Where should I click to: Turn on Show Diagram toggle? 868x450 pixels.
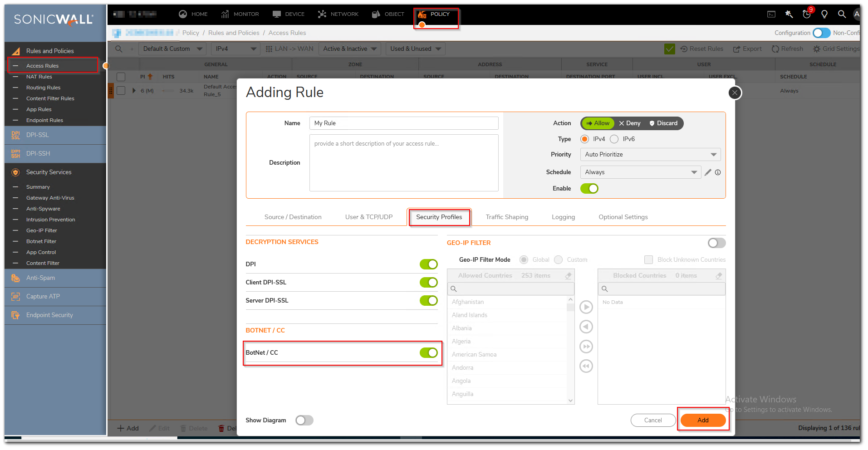pos(304,421)
